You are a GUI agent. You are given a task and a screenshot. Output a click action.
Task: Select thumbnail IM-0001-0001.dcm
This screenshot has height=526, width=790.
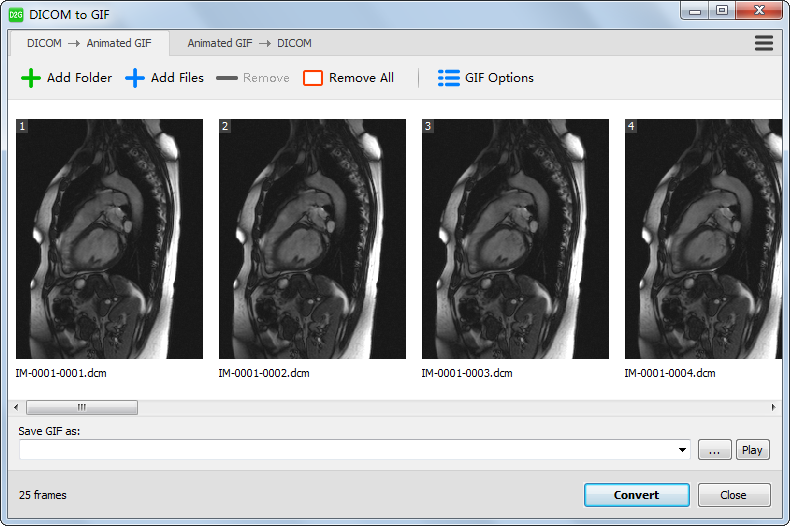coord(109,239)
